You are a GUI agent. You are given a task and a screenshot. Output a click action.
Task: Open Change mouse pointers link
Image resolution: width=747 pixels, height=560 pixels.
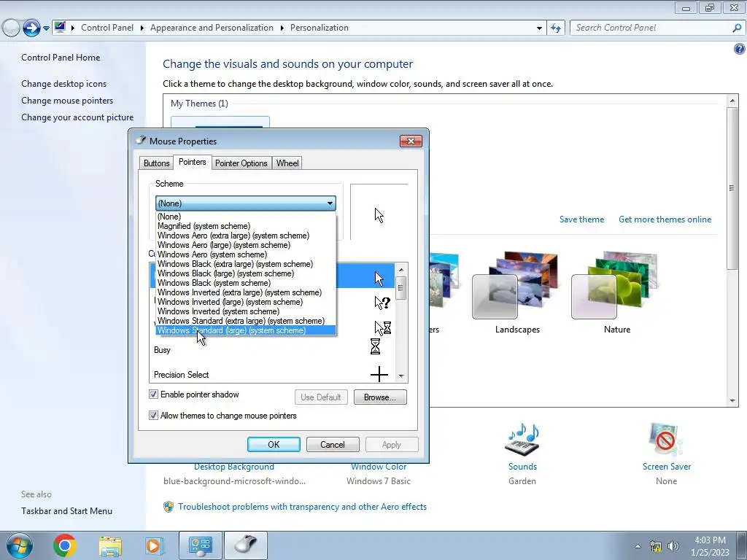point(67,101)
